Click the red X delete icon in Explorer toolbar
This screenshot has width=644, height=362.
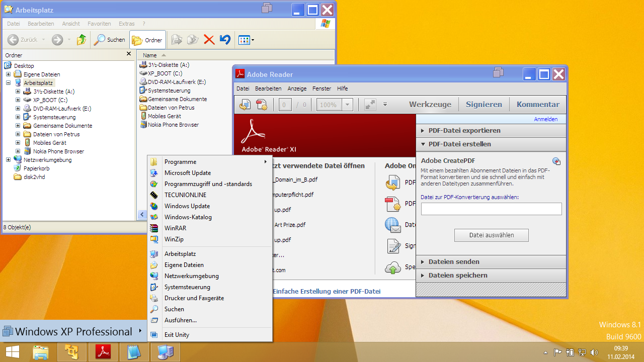209,40
